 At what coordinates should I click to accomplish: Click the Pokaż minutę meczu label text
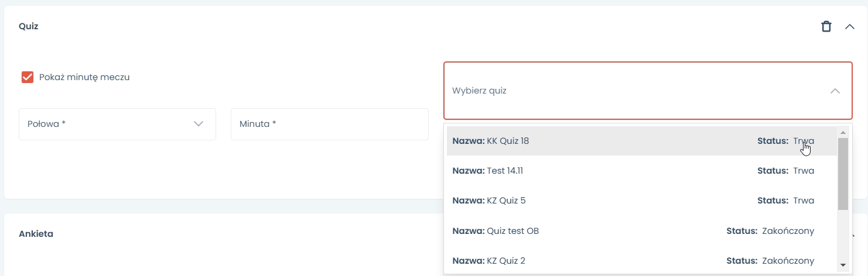84,77
